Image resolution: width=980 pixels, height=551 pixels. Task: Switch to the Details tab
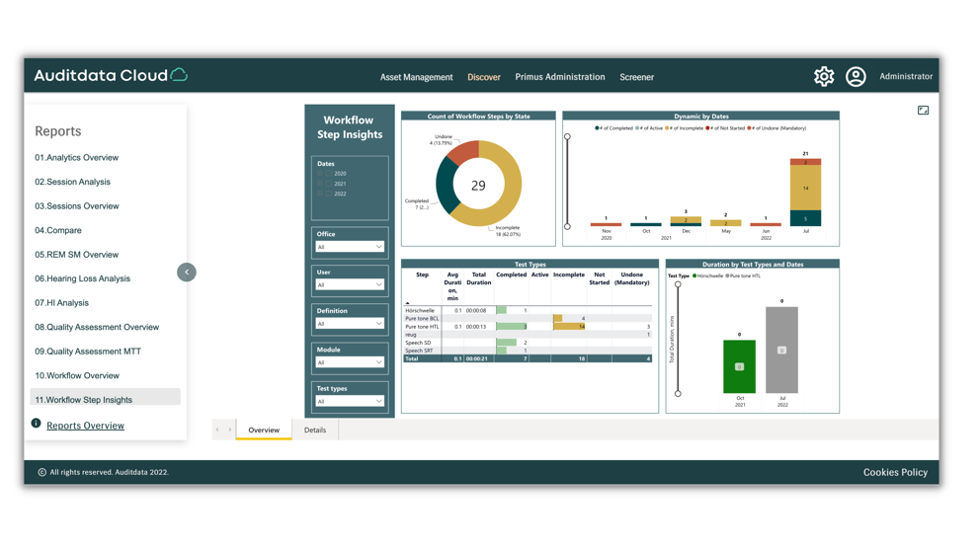pyautogui.click(x=315, y=430)
